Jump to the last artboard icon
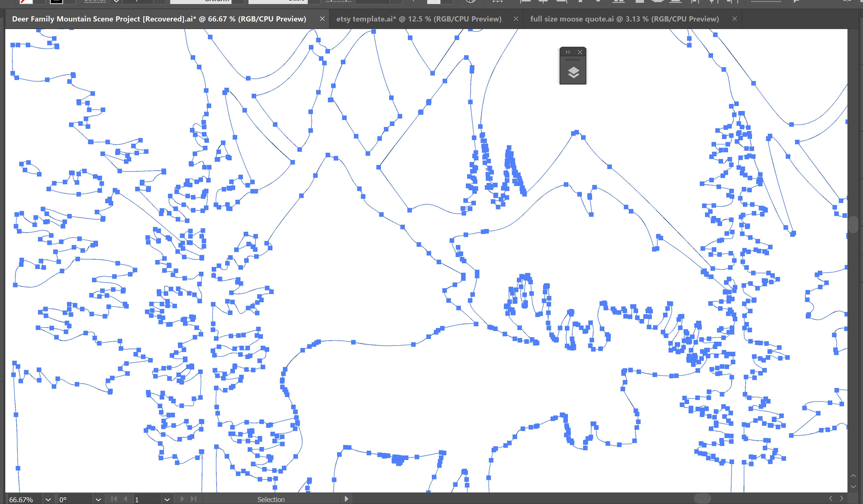The image size is (863, 504). click(x=194, y=499)
